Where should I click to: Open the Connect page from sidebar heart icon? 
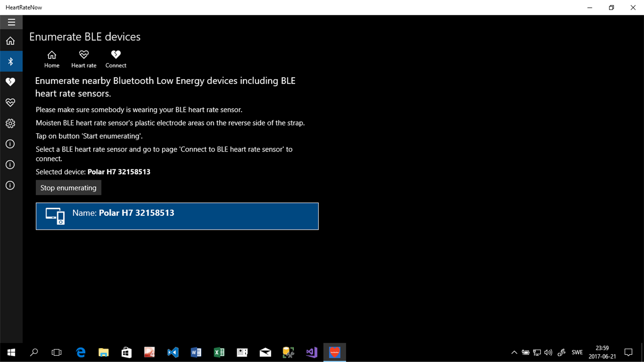(10, 82)
